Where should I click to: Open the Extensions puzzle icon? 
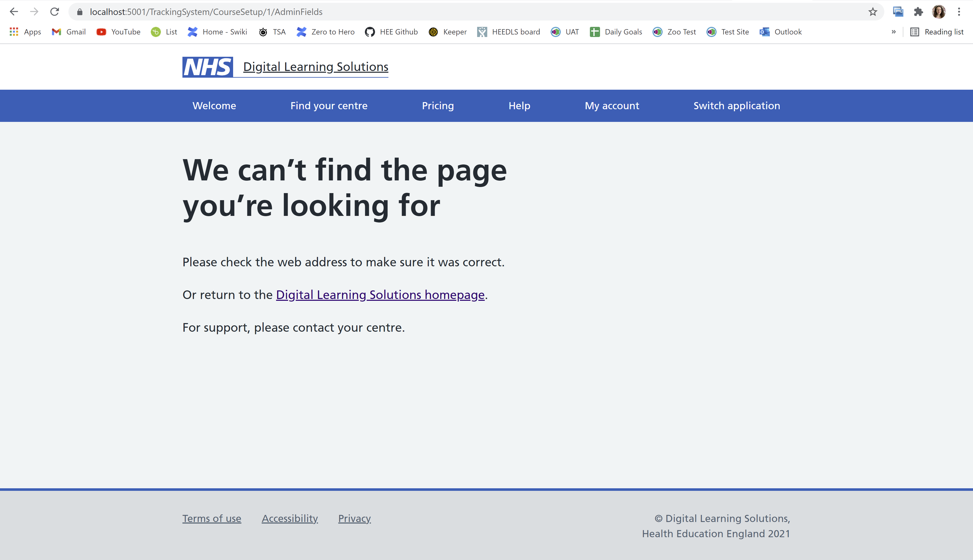918,12
